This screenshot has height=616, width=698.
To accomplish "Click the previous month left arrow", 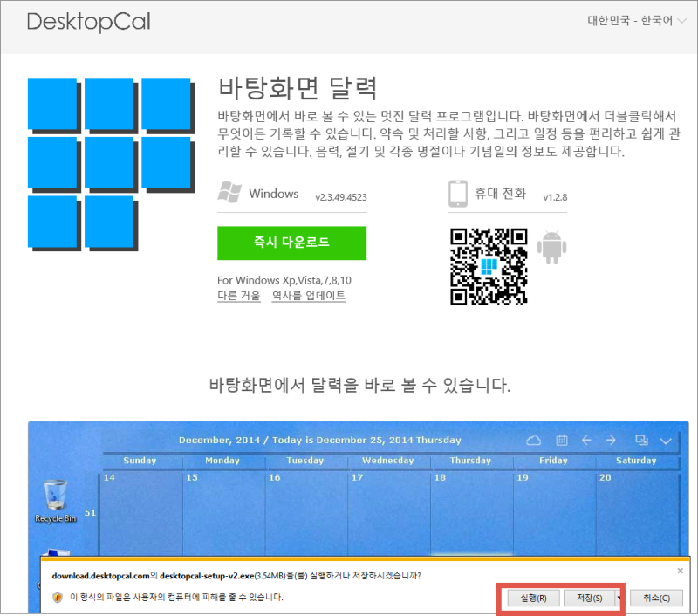I will pyautogui.click(x=586, y=441).
